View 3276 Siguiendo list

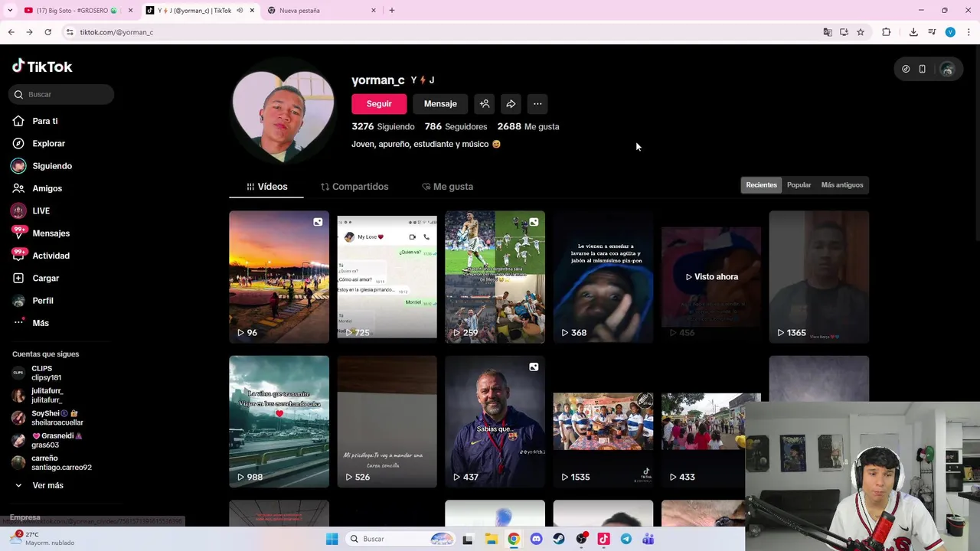click(x=383, y=127)
